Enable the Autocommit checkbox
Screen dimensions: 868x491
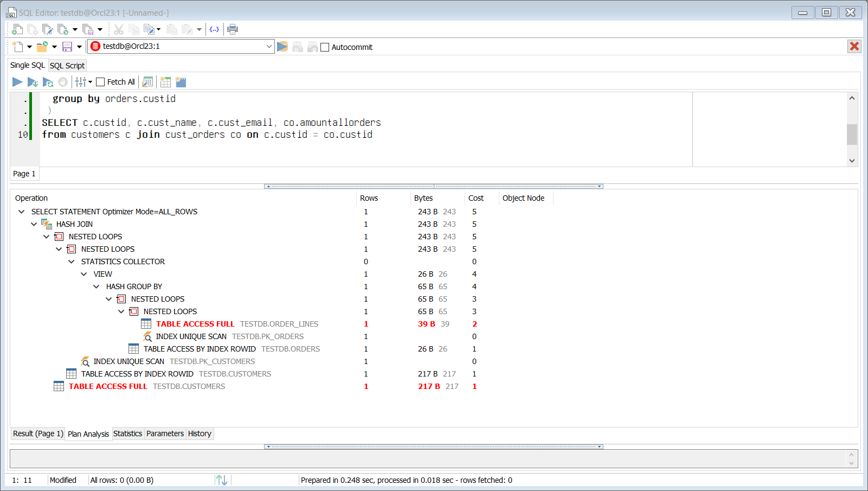pyautogui.click(x=325, y=47)
